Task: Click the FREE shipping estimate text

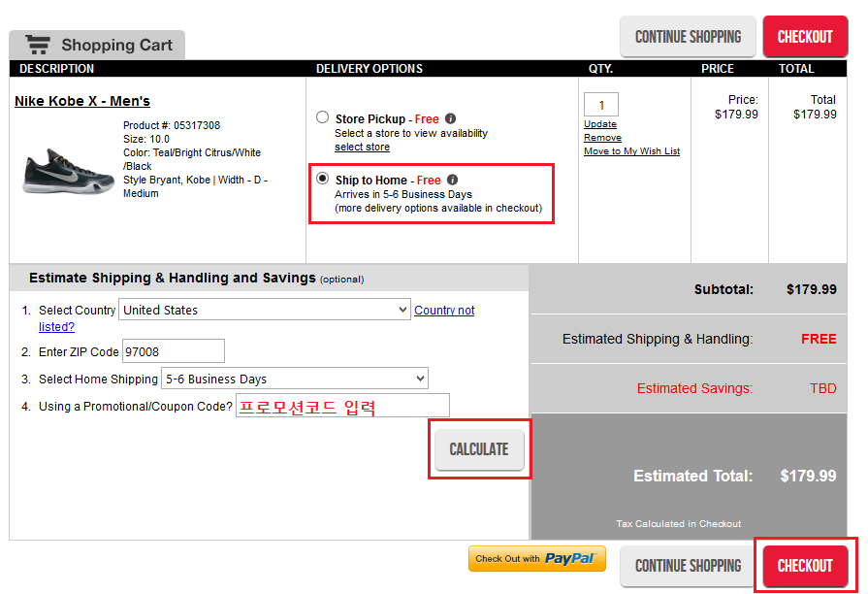Action: point(819,339)
